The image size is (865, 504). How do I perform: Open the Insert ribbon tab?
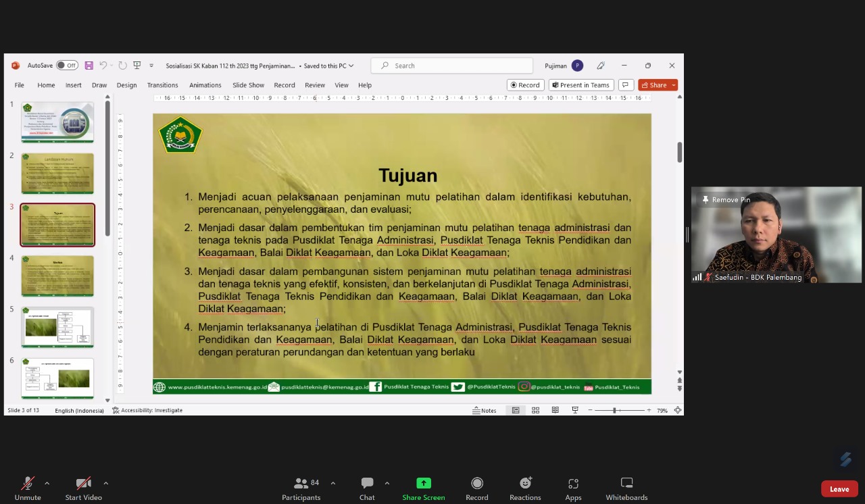point(74,85)
